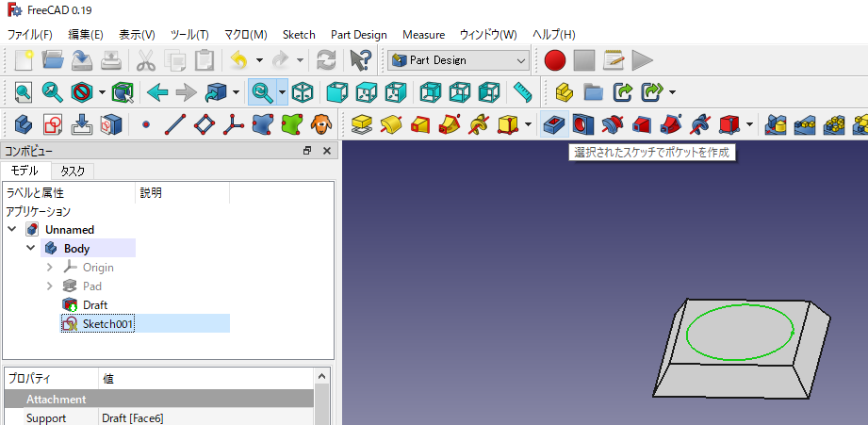Screen dimensions: 868x425
Task: Click the datum line icon
Action: pos(175,124)
